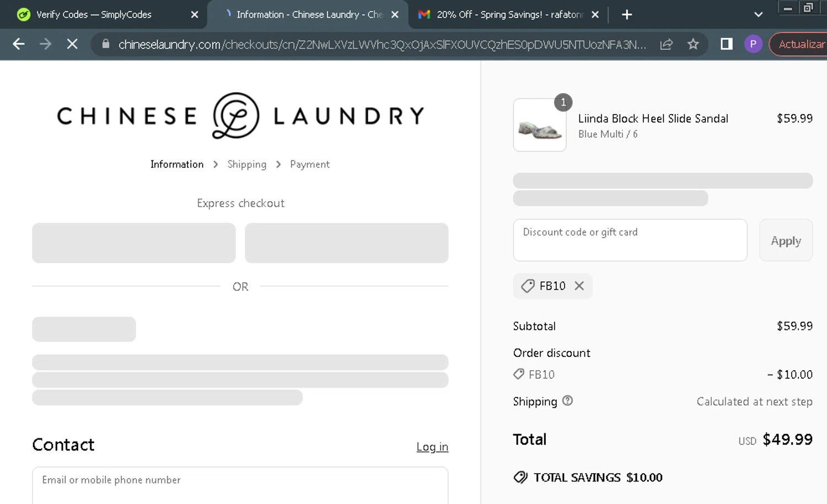Close the Gmail Spring Savings tab
The image size is (827, 504).
pyautogui.click(x=595, y=15)
